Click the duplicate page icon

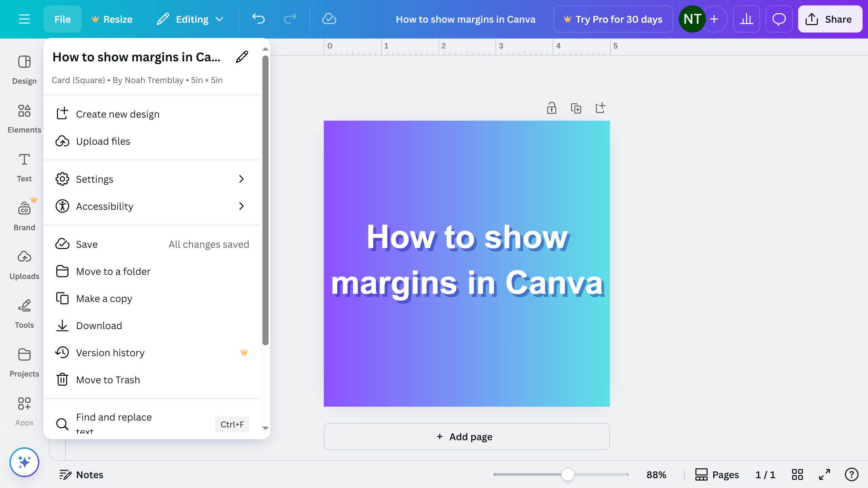coord(576,108)
